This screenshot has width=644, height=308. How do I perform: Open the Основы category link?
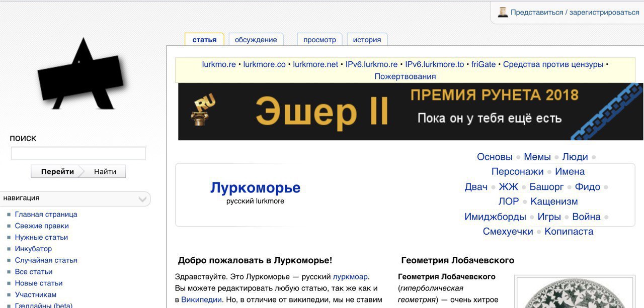[495, 157]
